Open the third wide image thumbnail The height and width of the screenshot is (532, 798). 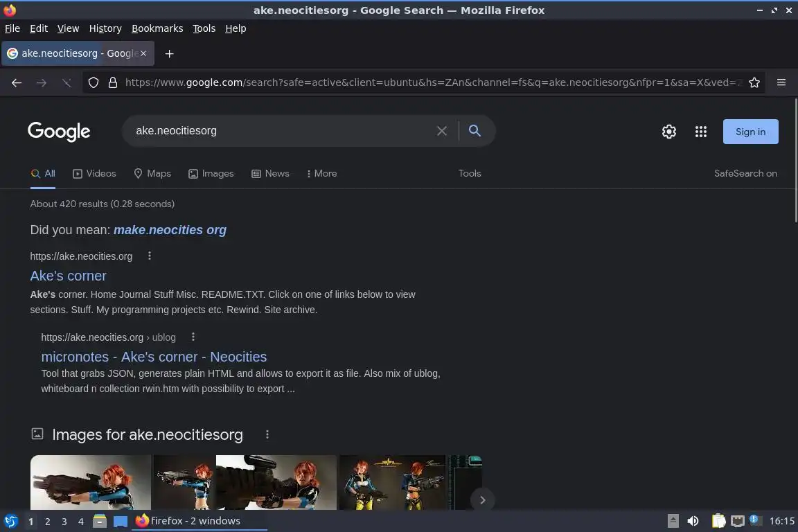tap(276, 482)
